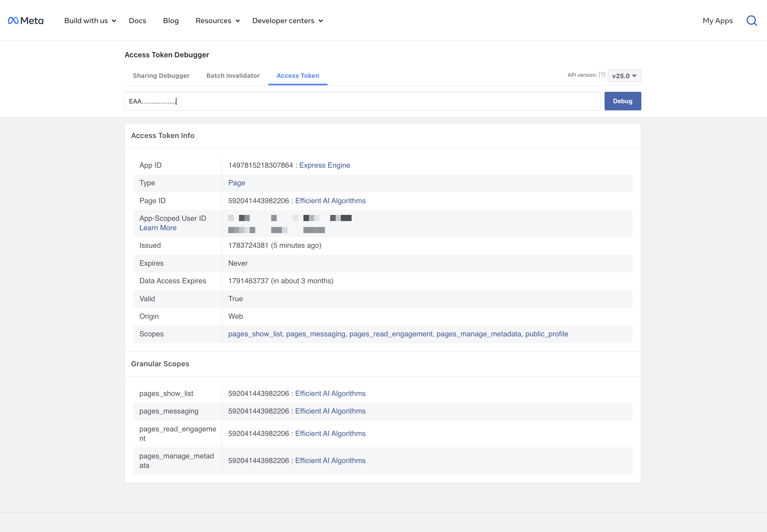
Task: Click the Issued value 1783724381
Action: point(248,245)
